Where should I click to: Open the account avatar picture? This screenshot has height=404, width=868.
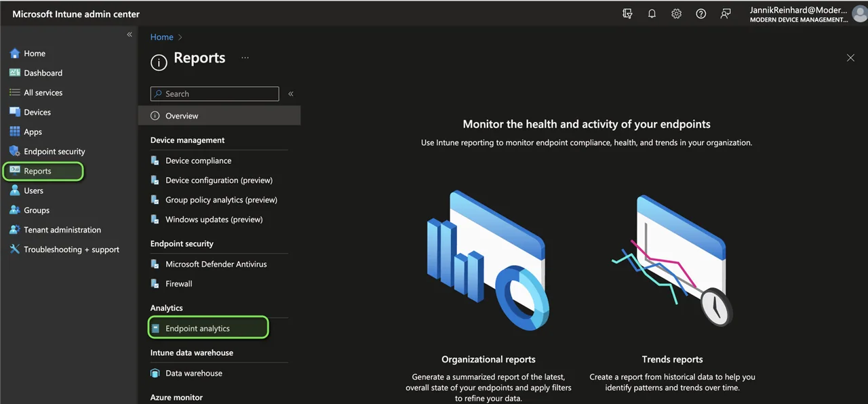(859, 14)
